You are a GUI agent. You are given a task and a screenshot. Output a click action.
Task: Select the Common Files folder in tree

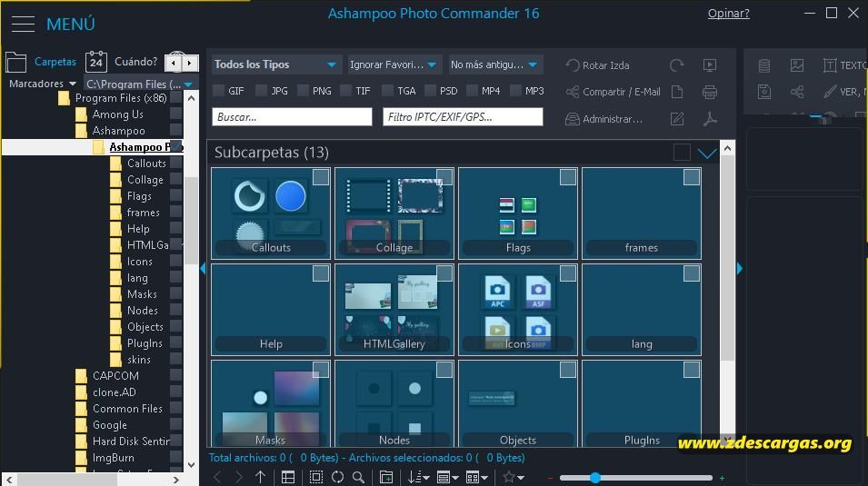pos(127,409)
